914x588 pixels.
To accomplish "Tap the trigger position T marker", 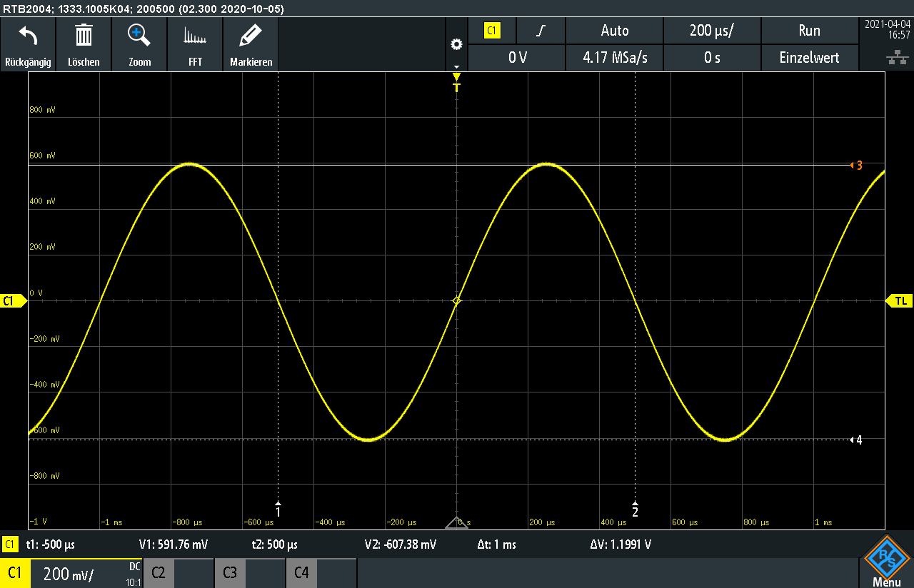I will click(x=457, y=83).
